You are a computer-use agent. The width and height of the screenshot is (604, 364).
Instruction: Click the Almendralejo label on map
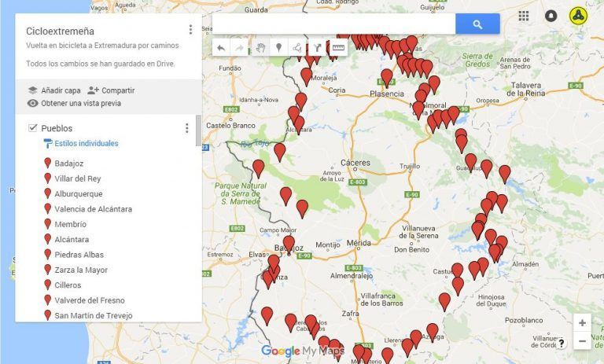(x=352, y=276)
